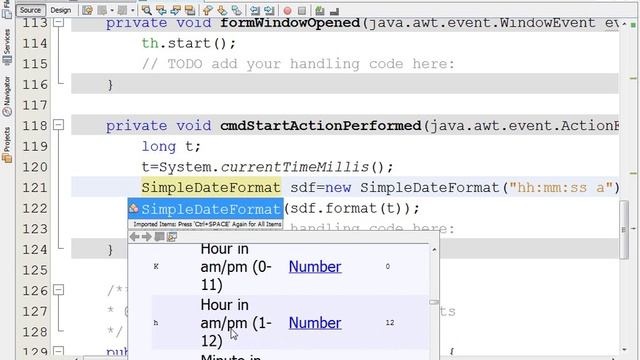Open Number link in the K row

315,267
